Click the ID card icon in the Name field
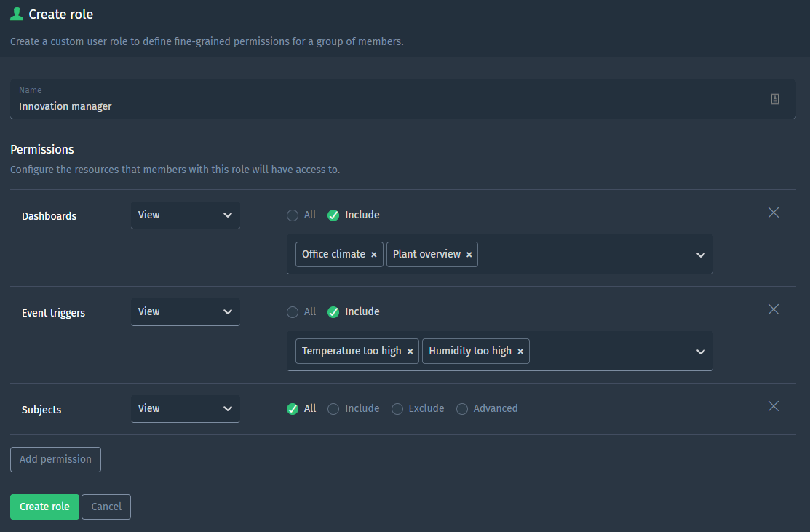This screenshot has height=532, width=810. (774, 98)
